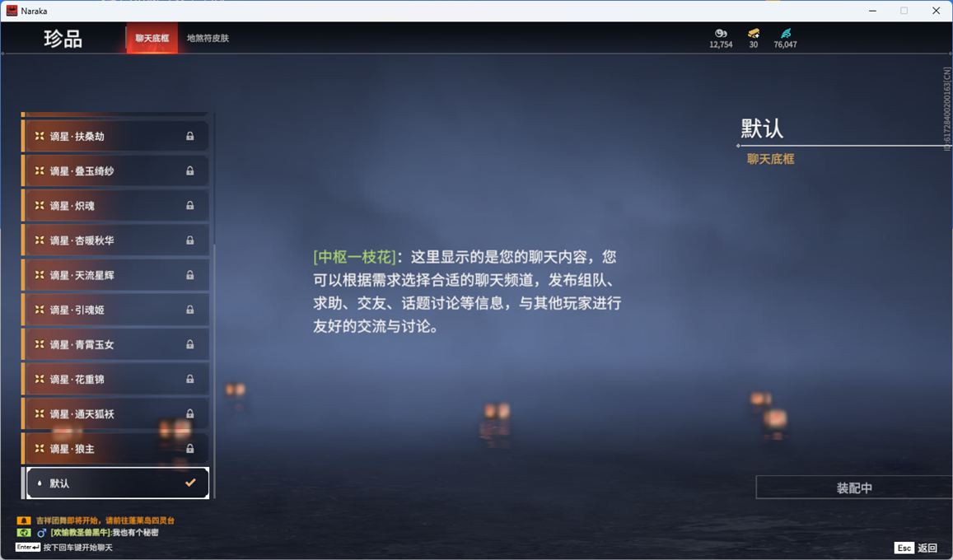The height and width of the screenshot is (560, 953).
Task: Click the lock icon on 谪星·炽魂
Action: point(190,205)
